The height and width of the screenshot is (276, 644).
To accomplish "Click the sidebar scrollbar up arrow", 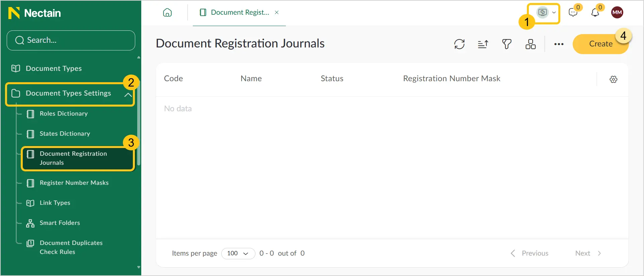I will [139, 57].
